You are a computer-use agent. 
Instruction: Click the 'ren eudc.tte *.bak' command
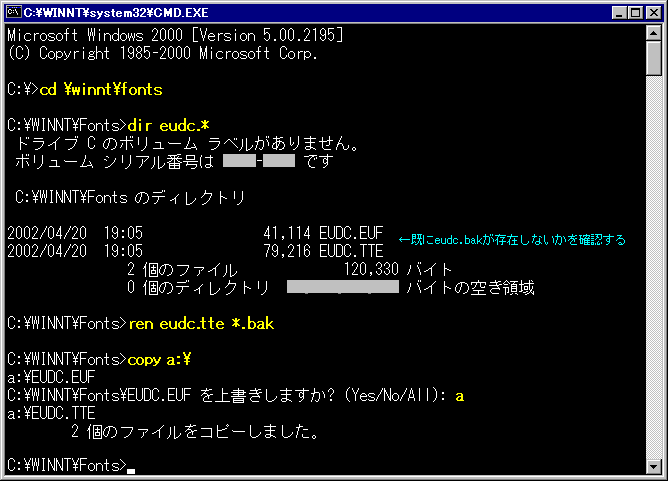(x=201, y=324)
